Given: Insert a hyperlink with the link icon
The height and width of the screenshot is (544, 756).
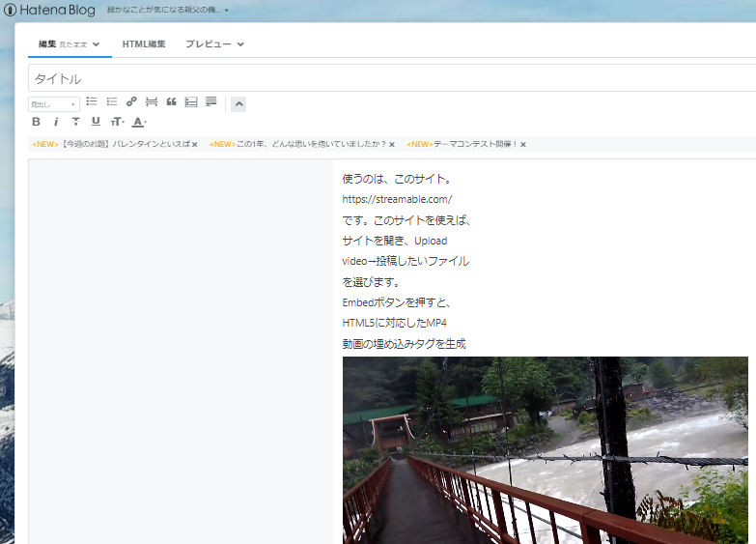Looking at the screenshot, I should [x=131, y=101].
